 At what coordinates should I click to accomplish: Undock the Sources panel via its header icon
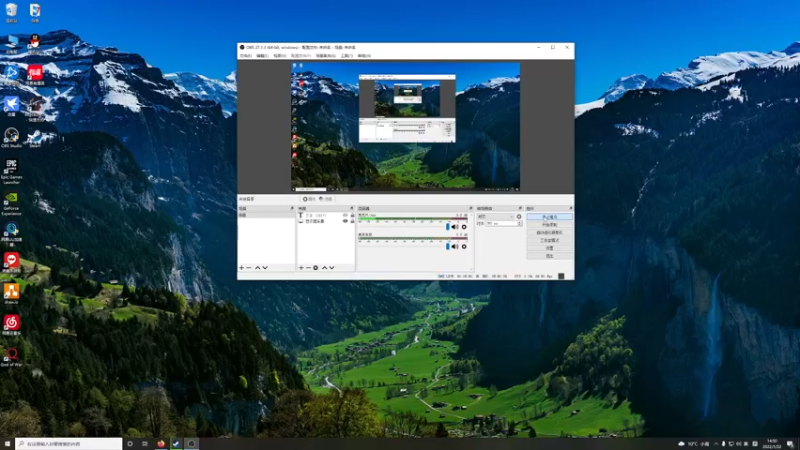coord(352,208)
